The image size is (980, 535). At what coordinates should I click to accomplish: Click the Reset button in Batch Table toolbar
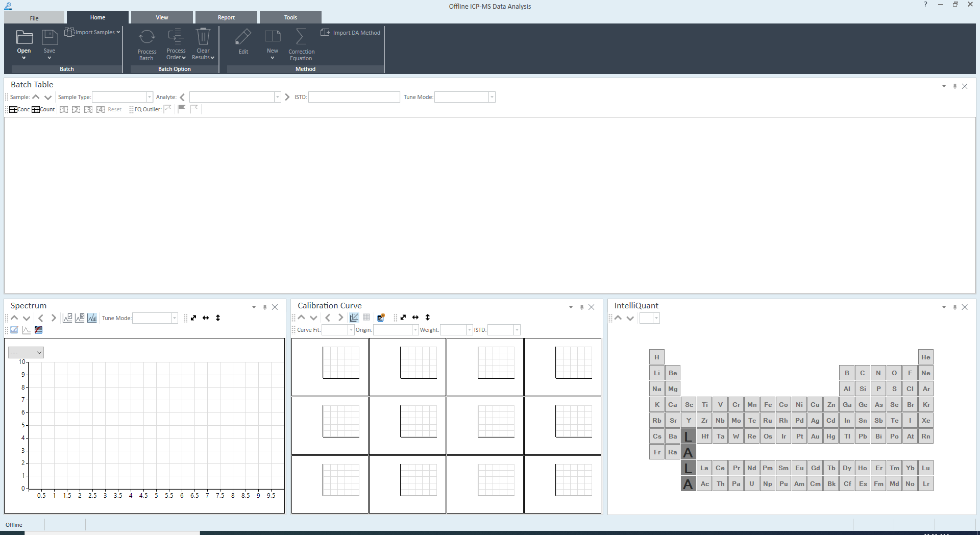pos(115,109)
